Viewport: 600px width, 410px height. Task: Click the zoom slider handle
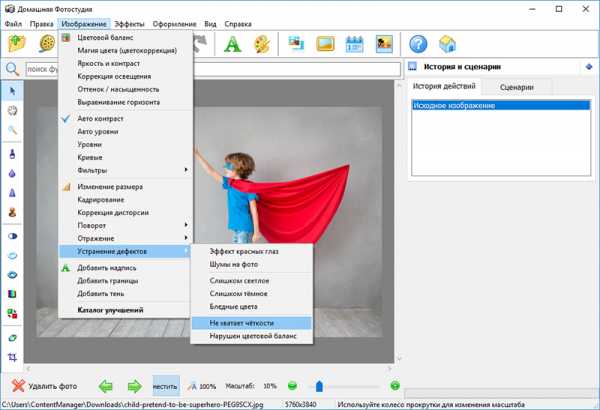click(319, 386)
